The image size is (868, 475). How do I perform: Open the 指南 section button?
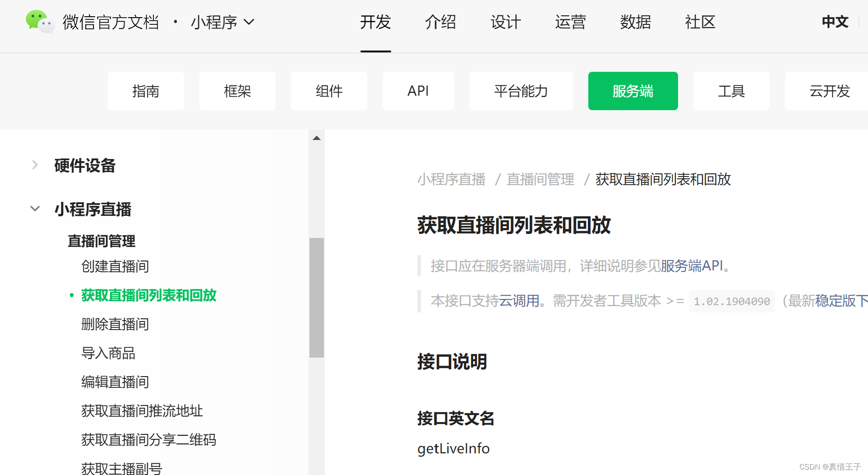(146, 91)
